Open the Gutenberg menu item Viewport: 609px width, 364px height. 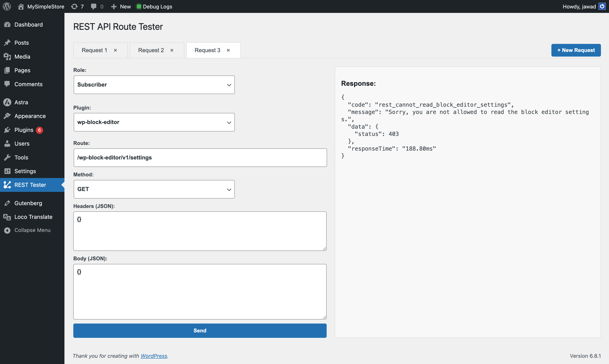click(32, 203)
